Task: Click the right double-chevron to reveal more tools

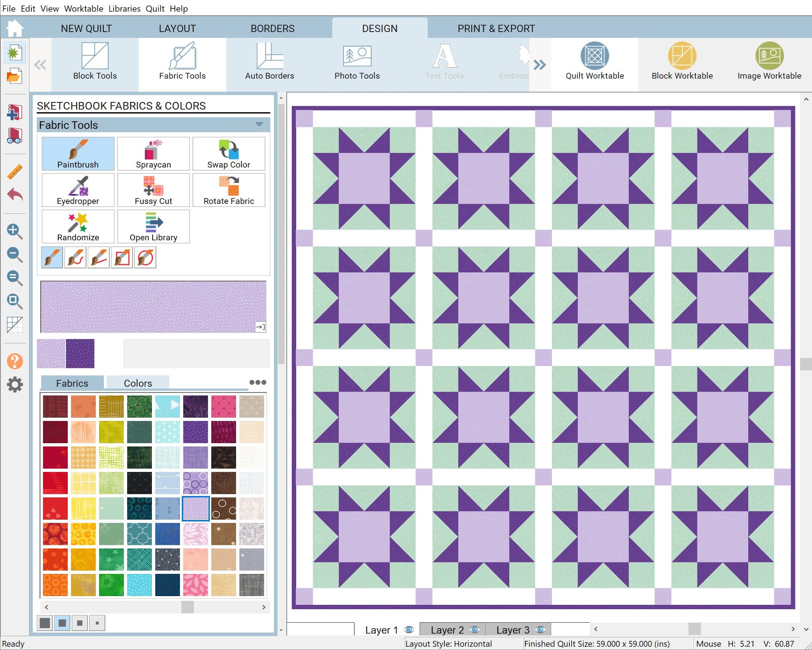Action: tap(540, 65)
